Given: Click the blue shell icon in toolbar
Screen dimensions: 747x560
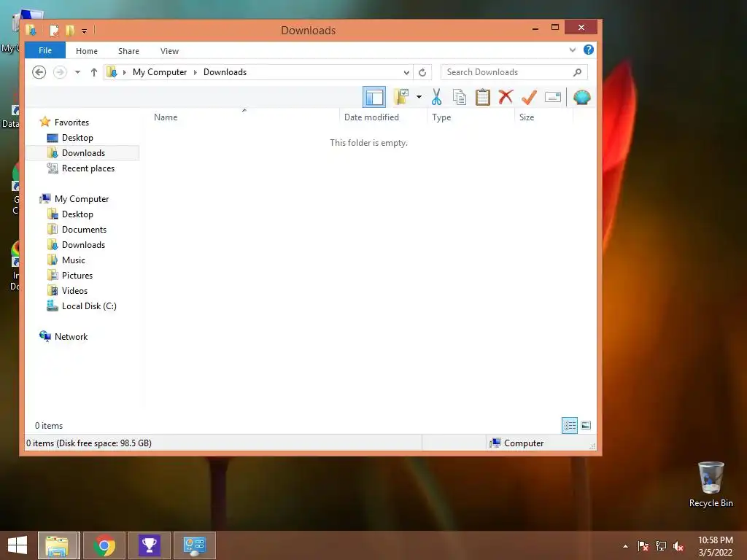Looking at the screenshot, I should tap(581, 97).
